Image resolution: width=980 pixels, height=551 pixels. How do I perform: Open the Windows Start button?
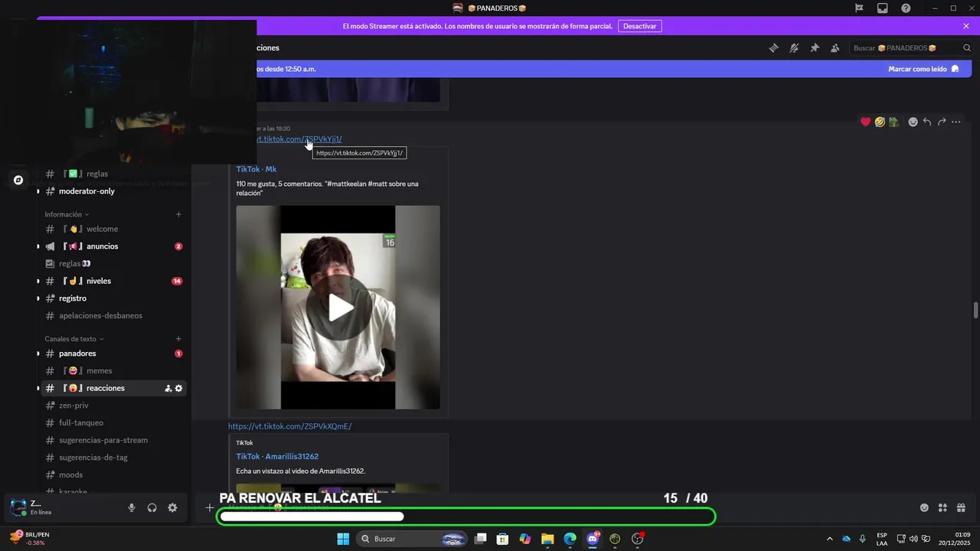click(x=343, y=539)
